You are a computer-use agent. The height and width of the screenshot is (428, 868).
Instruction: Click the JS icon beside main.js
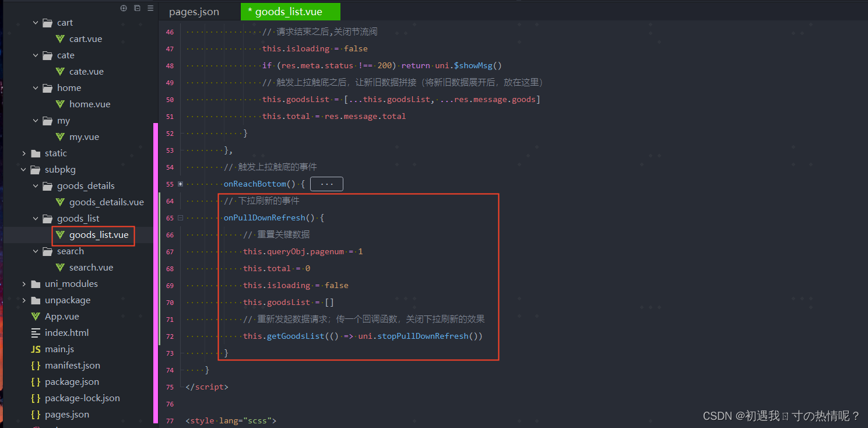pos(36,349)
